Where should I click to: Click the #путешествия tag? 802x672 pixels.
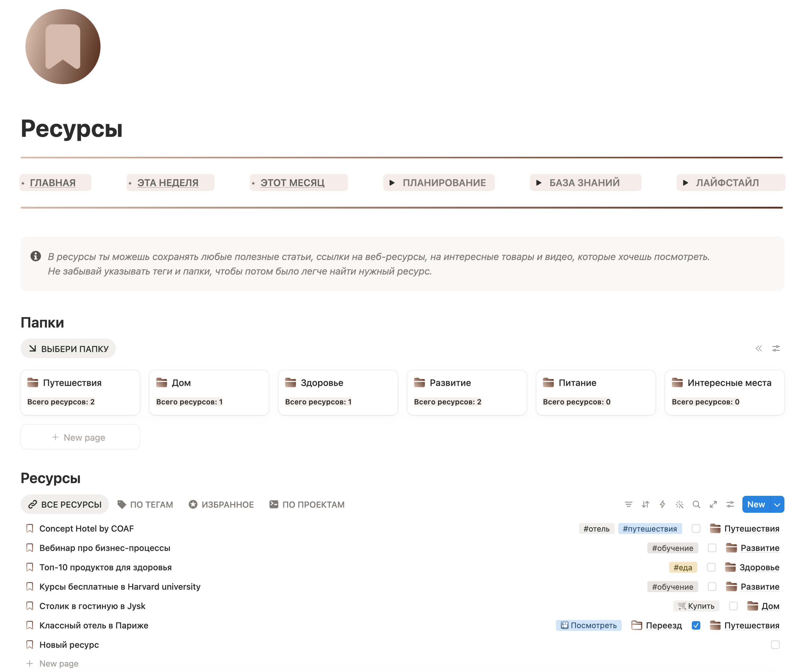click(650, 528)
